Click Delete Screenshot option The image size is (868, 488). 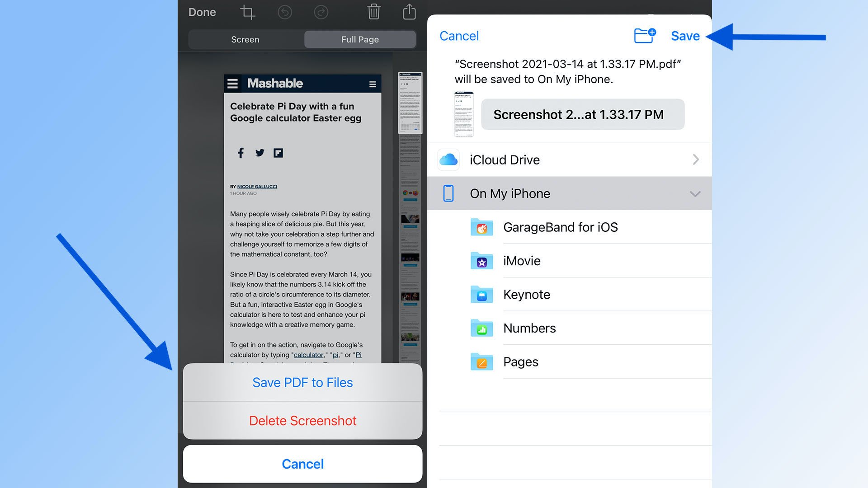(x=302, y=420)
